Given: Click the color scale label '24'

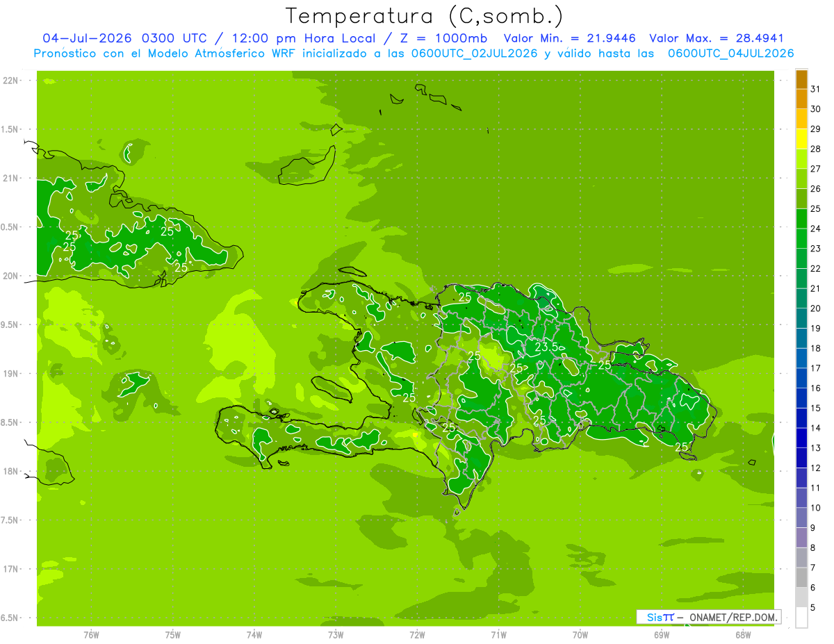Looking at the screenshot, I should (x=816, y=229).
